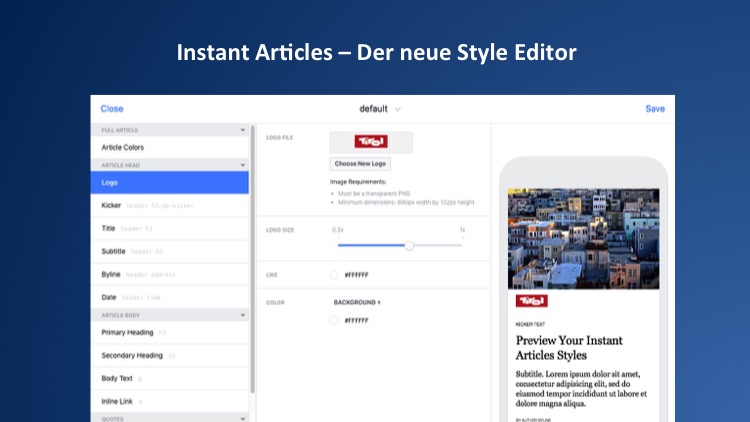
Task: Open the Background color swatch
Action: click(x=334, y=320)
